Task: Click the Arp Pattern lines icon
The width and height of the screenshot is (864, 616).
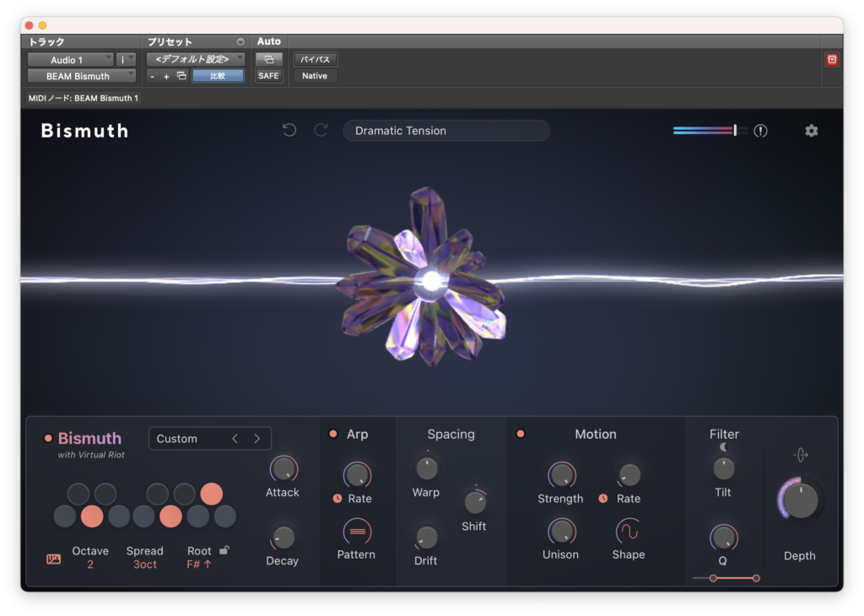Action: click(x=357, y=532)
